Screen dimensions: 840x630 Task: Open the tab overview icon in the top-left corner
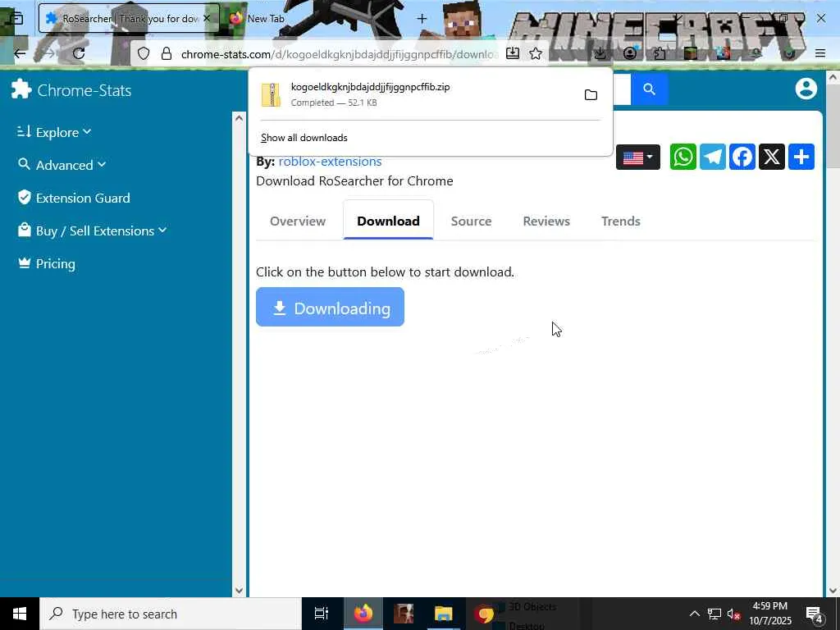pos(16,19)
